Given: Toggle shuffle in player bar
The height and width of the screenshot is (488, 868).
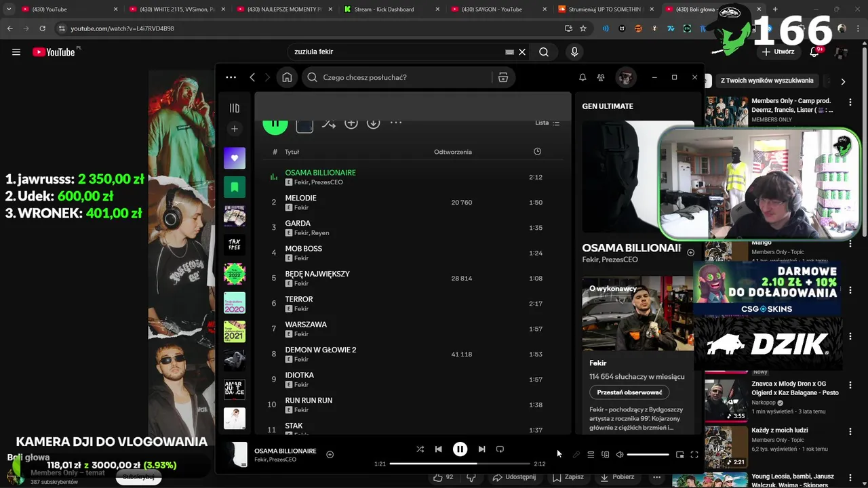Looking at the screenshot, I should pos(420,449).
